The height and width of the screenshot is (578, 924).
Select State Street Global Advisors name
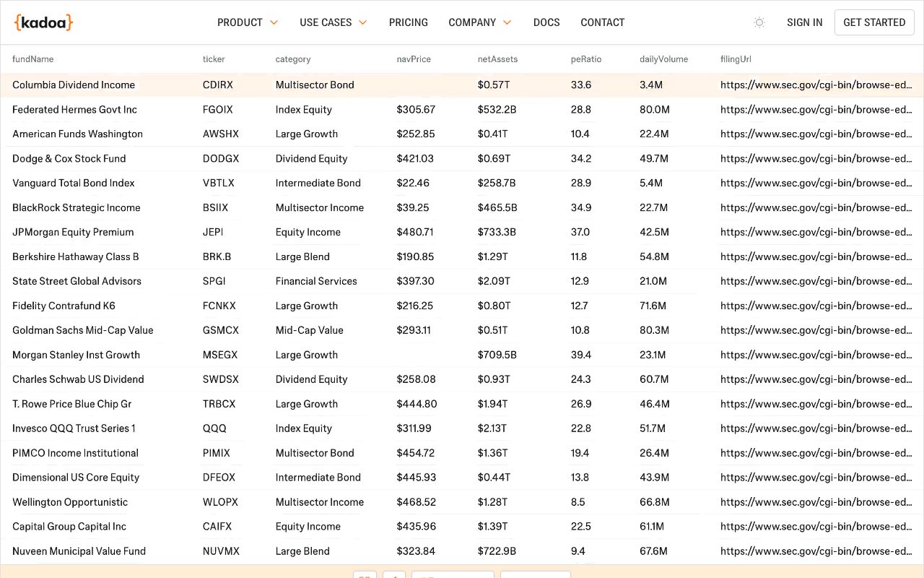pos(77,281)
